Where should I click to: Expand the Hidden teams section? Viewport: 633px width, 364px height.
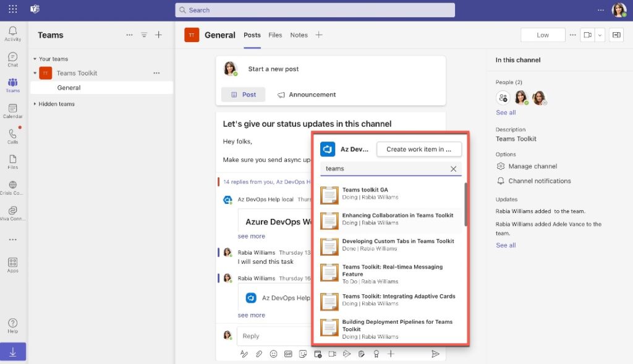[x=56, y=104]
